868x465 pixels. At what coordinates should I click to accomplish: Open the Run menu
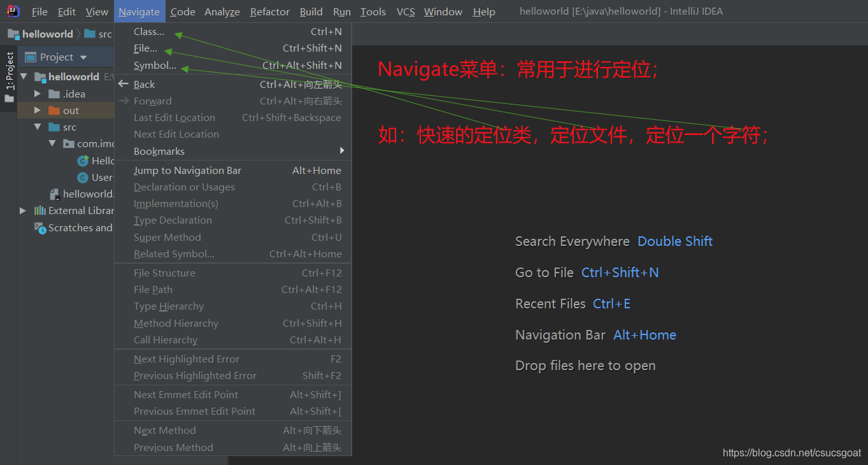click(342, 11)
